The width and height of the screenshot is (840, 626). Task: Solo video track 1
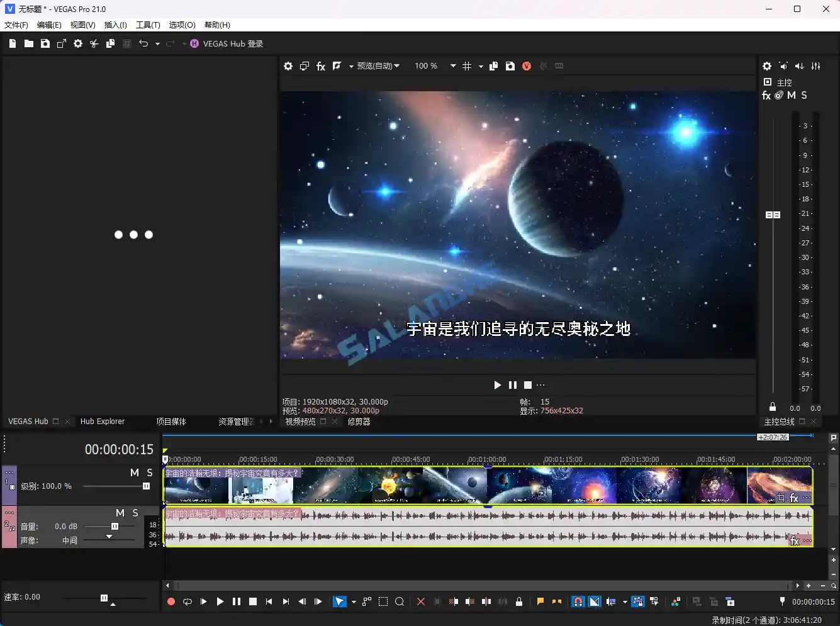150,472
